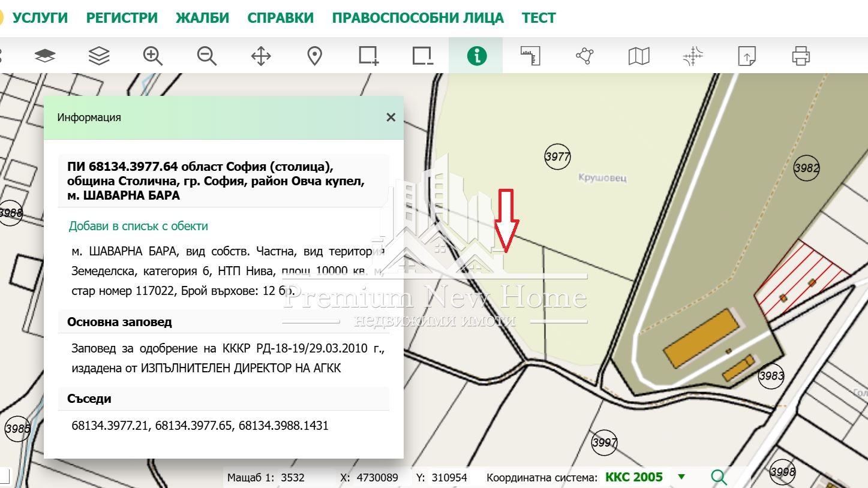Open the stacked map layers icon
The height and width of the screenshot is (488, 868).
point(99,56)
